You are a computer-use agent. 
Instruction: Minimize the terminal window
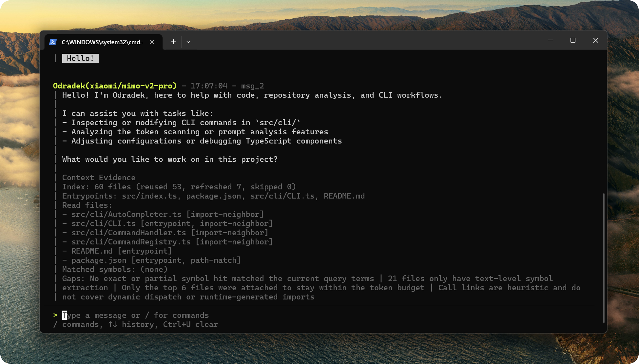click(x=550, y=40)
